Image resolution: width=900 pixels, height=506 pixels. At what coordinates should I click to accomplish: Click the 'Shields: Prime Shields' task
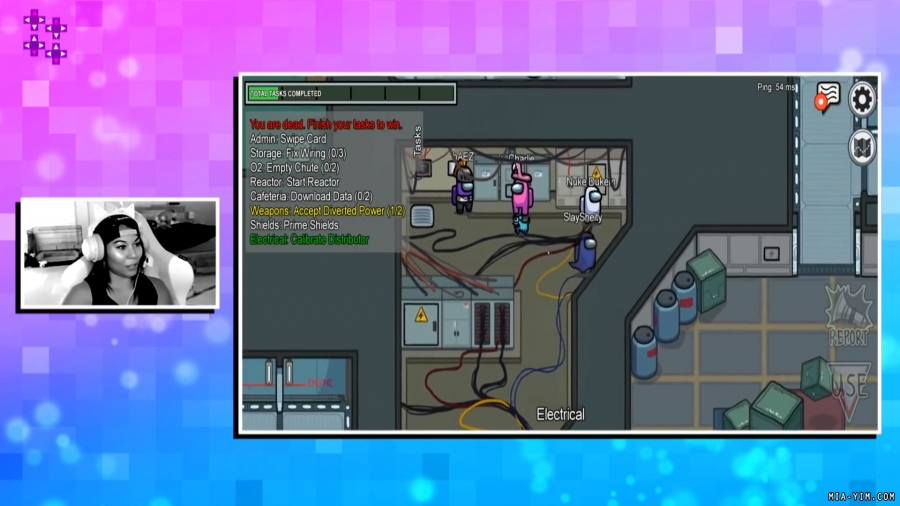point(294,225)
